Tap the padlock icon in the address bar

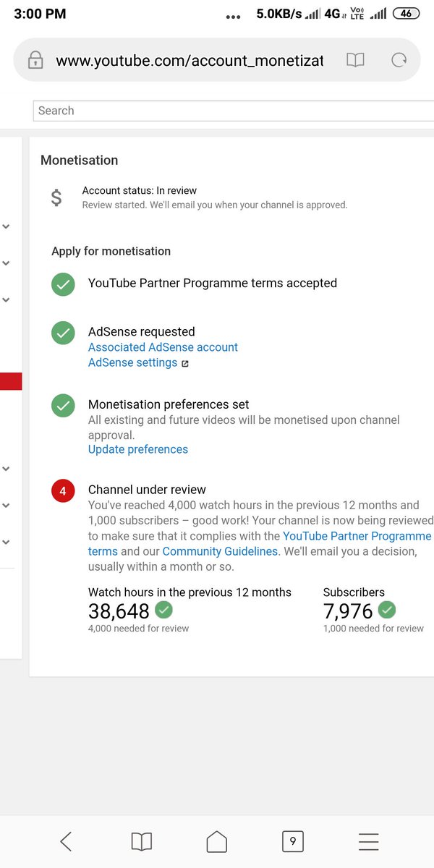[x=35, y=60]
